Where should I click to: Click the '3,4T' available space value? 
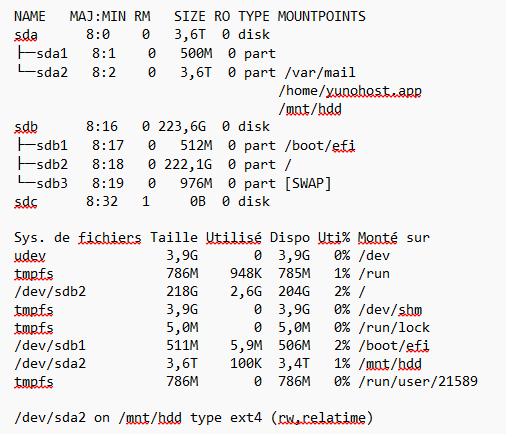point(294,363)
